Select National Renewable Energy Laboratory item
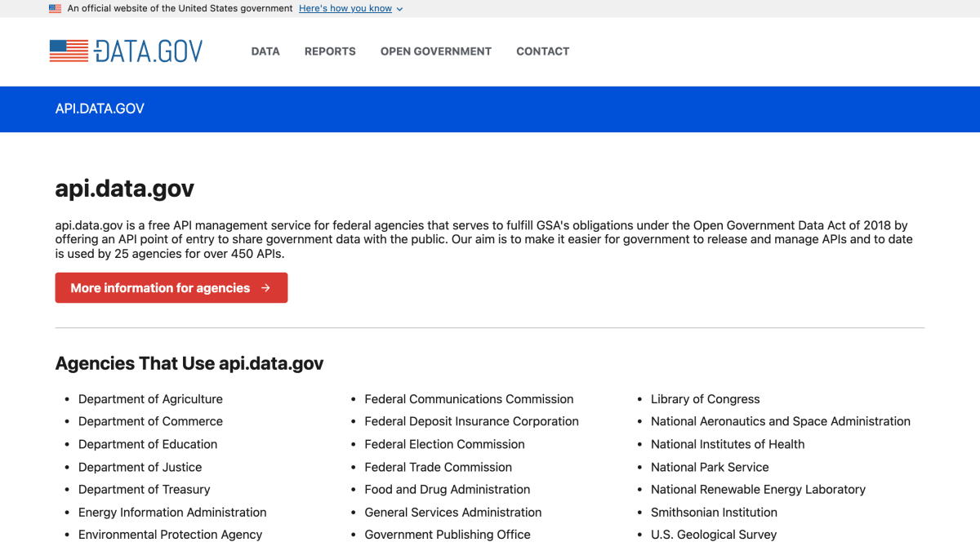The height and width of the screenshot is (551, 980). [x=758, y=489]
